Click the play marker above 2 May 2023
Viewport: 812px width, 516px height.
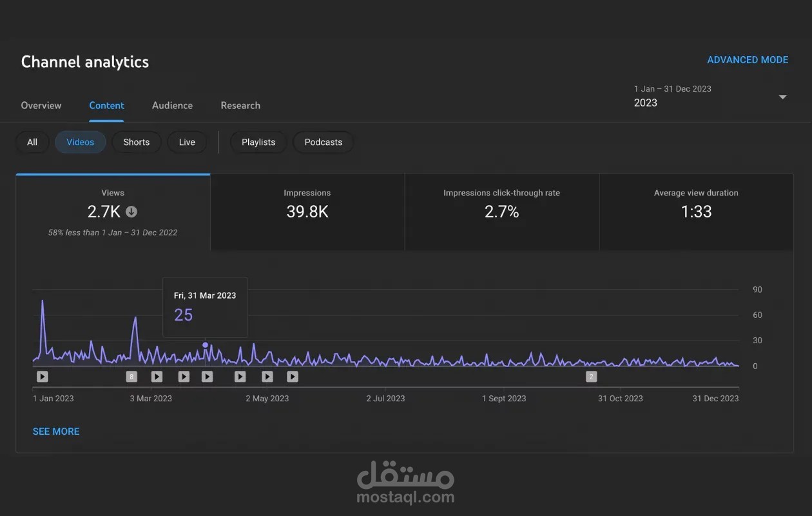(x=267, y=377)
